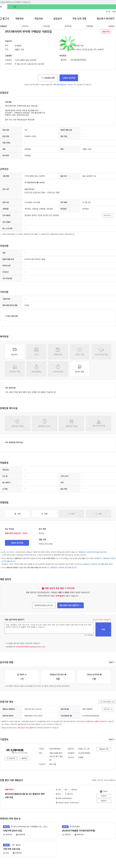Switch to the 기업 top tab
The width and height of the screenshot is (116, 868).
click(14, 7)
